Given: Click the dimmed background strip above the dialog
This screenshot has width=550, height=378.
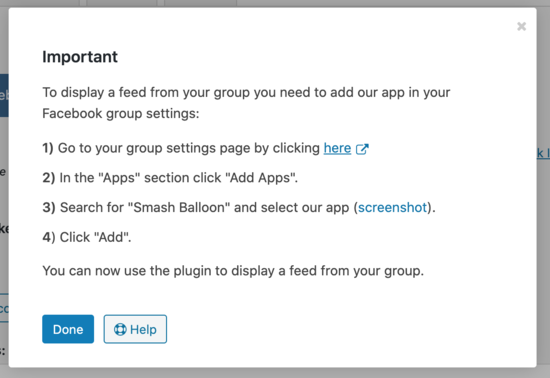Looking at the screenshot, I should point(275,3).
